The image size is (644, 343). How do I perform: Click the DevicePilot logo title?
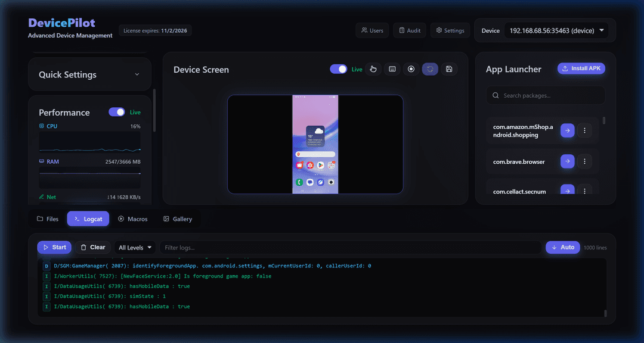[x=61, y=23]
